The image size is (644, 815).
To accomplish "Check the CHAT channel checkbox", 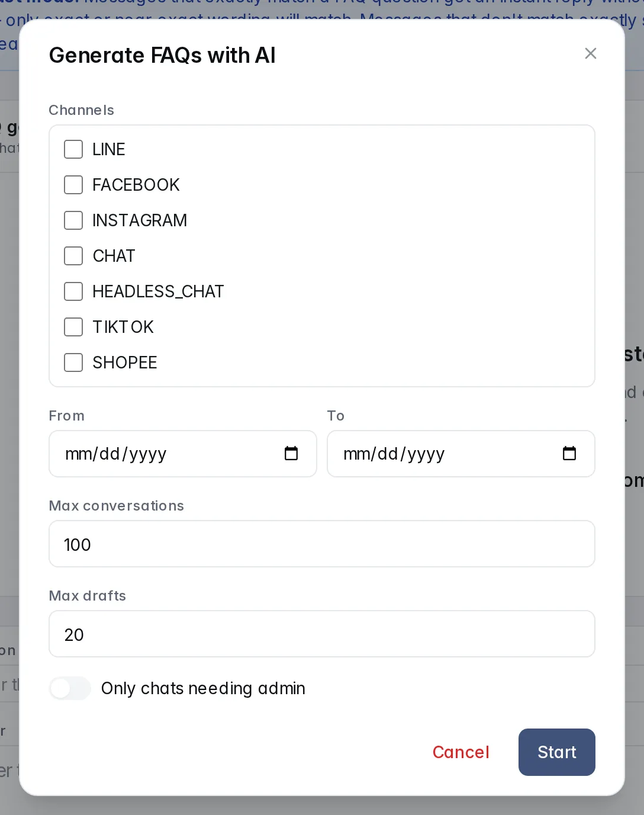I will click(x=73, y=256).
